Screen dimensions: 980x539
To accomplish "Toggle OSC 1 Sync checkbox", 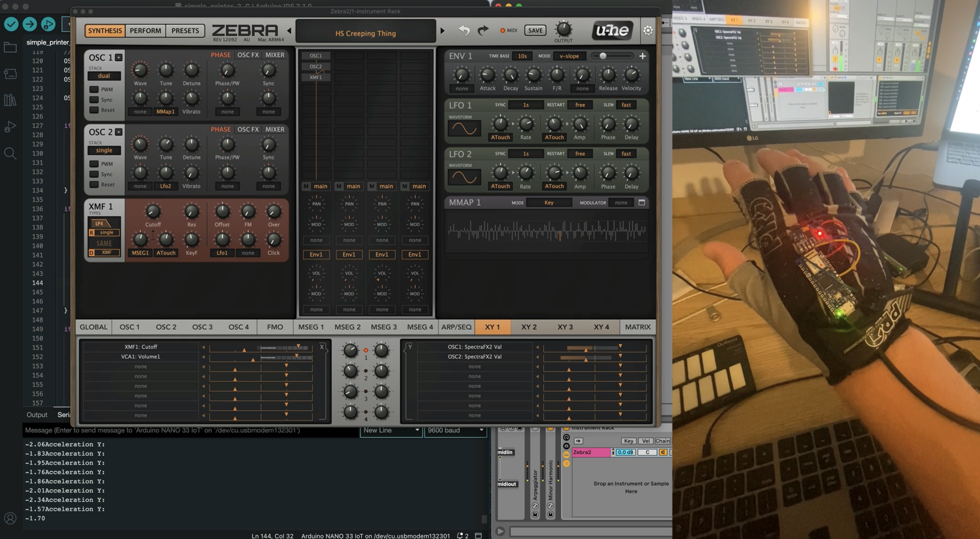I will point(94,100).
